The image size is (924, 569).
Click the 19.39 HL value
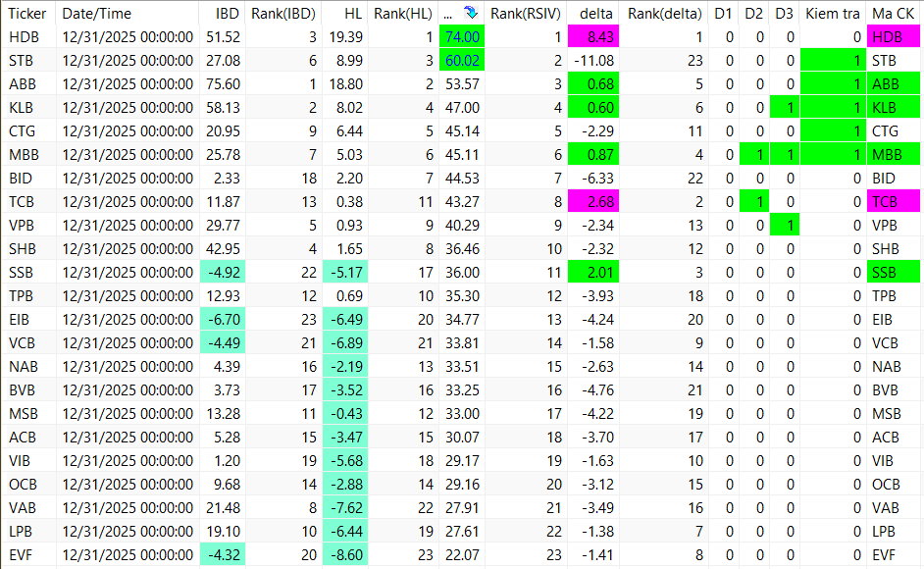[346, 37]
